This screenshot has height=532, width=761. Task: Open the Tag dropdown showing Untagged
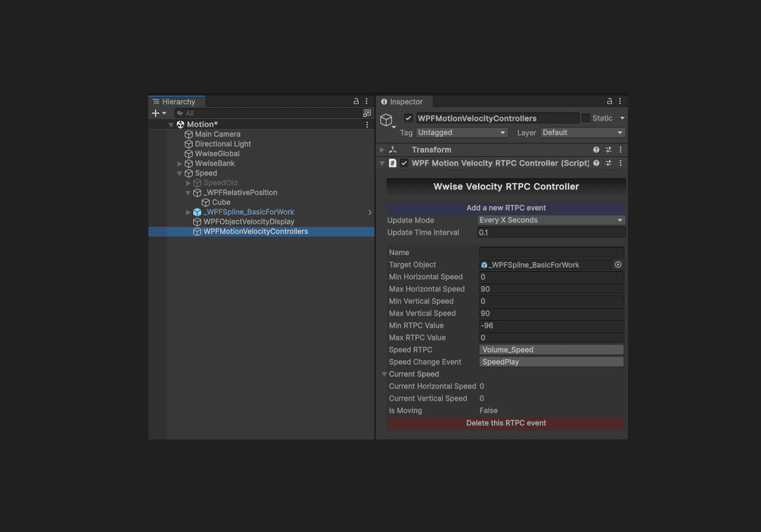[461, 133]
